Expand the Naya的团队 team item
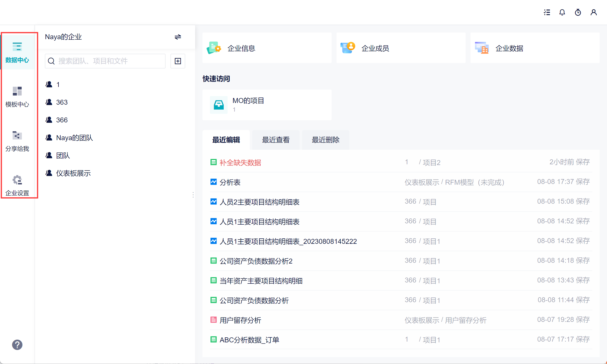This screenshot has height=364, width=607. click(74, 138)
